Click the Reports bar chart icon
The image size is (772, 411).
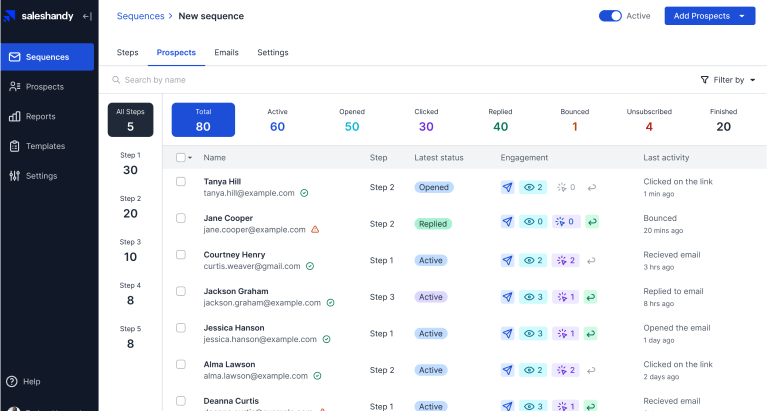click(x=14, y=116)
